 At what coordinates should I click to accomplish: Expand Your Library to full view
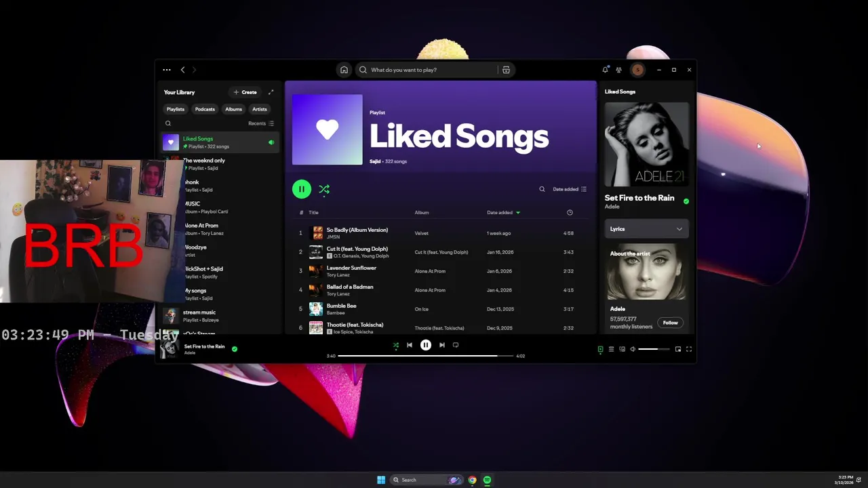(x=271, y=92)
